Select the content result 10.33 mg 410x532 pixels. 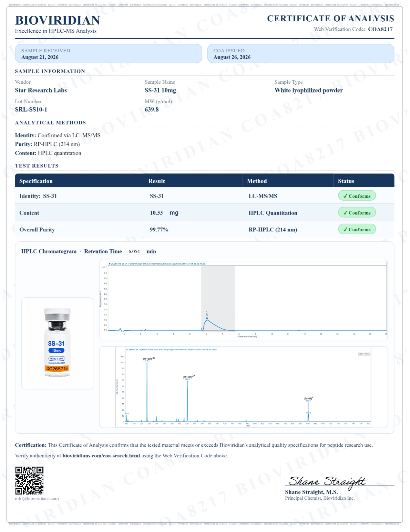[x=164, y=213]
